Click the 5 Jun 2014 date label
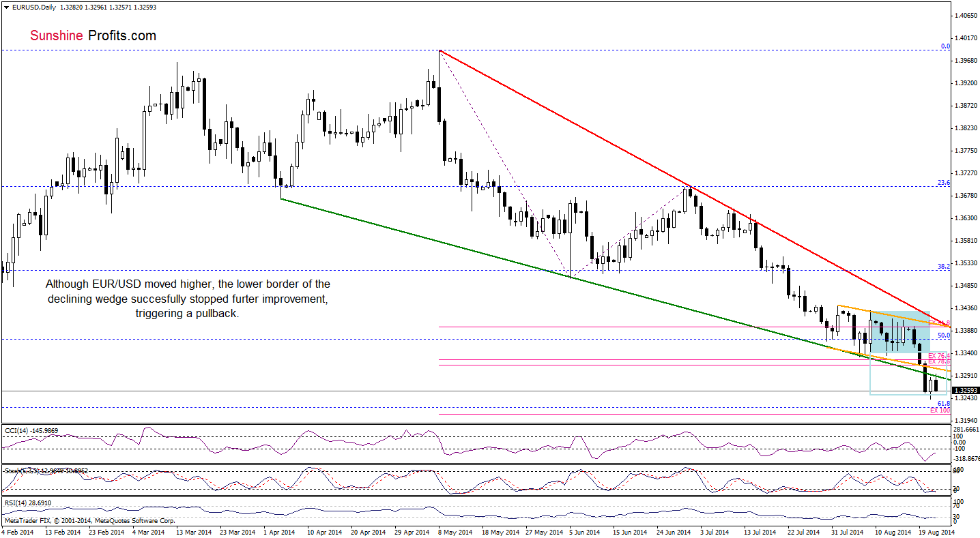The image size is (980, 538). (x=586, y=531)
